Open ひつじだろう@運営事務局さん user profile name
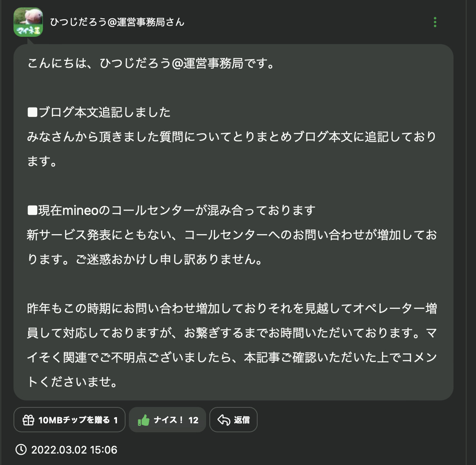The width and height of the screenshot is (476, 465). pyautogui.click(x=117, y=22)
